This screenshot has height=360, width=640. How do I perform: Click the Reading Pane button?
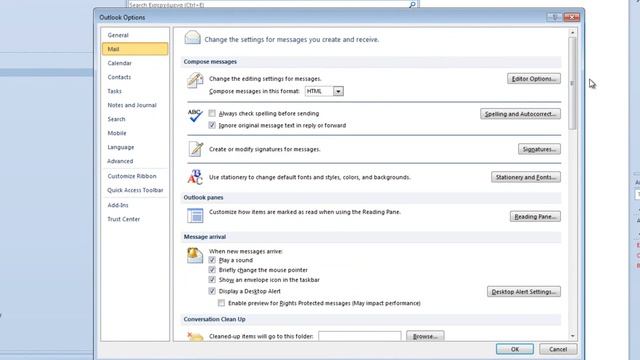coord(535,217)
